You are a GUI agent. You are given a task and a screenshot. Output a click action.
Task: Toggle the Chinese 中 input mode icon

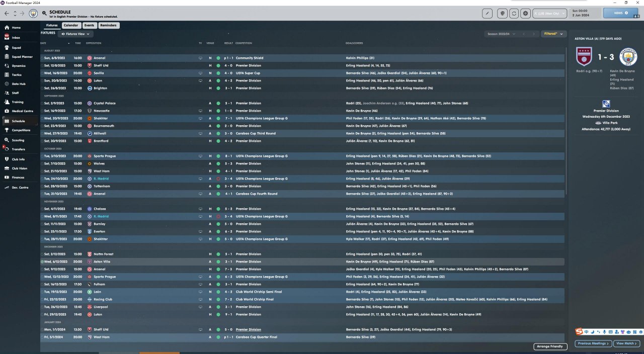587,332
